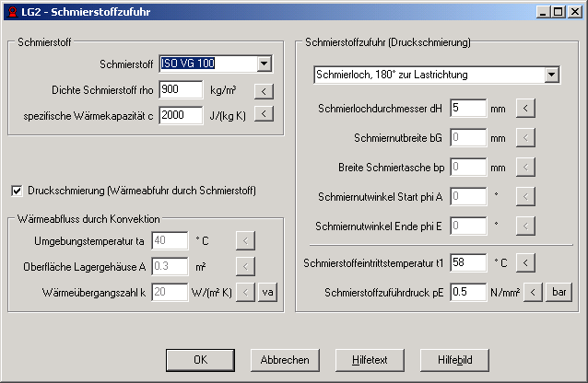Click the 'W/(m² K)' unit label
Image resolution: width=588 pixels, height=383 pixels.
[211, 292]
